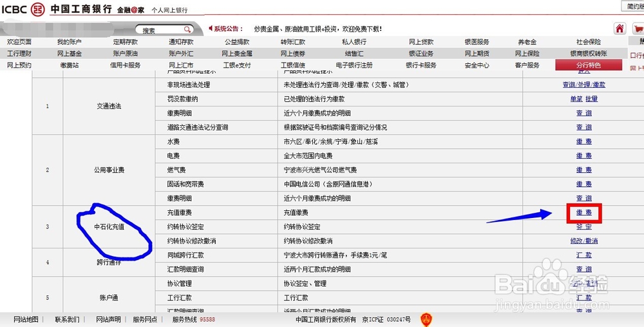Click 缴费 link in 电费 row
Viewport: 644px width, 327px height.
[583, 155]
